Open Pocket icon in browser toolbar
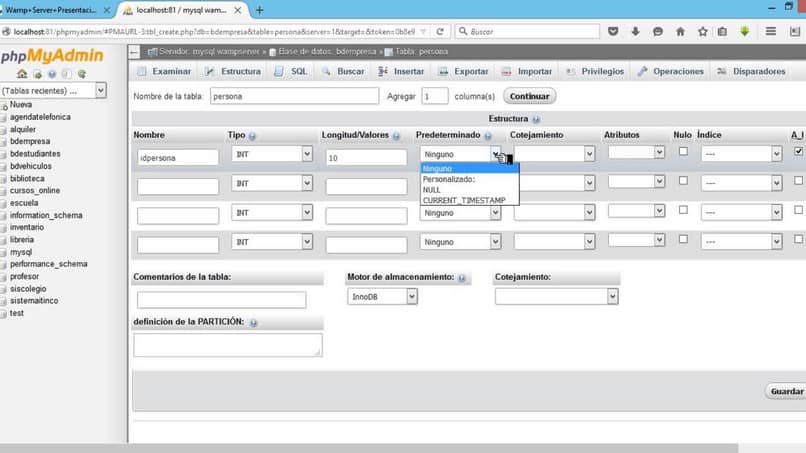Viewport: 806px width, 453px height. pyautogui.click(x=613, y=31)
